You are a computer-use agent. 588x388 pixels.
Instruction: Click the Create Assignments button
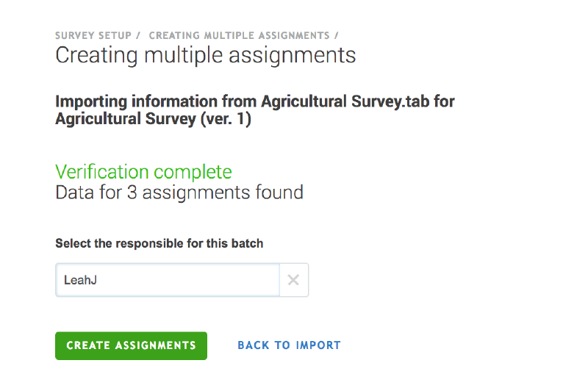(x=131, y=345)
